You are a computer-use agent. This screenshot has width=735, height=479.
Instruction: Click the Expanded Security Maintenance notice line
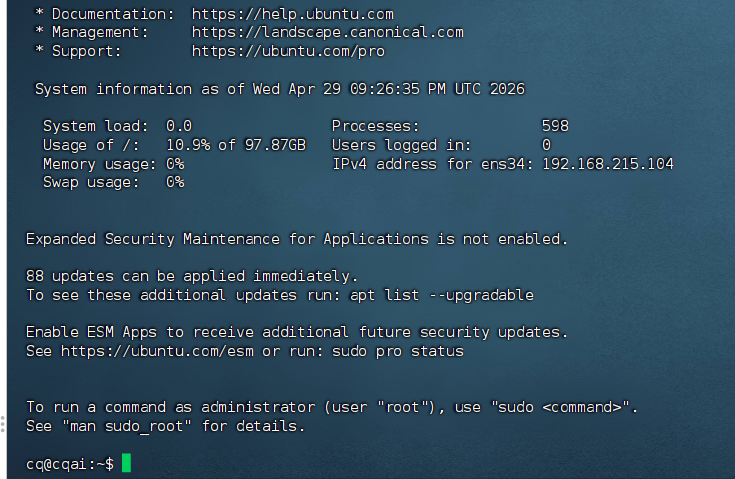click(x=297, y=239)
